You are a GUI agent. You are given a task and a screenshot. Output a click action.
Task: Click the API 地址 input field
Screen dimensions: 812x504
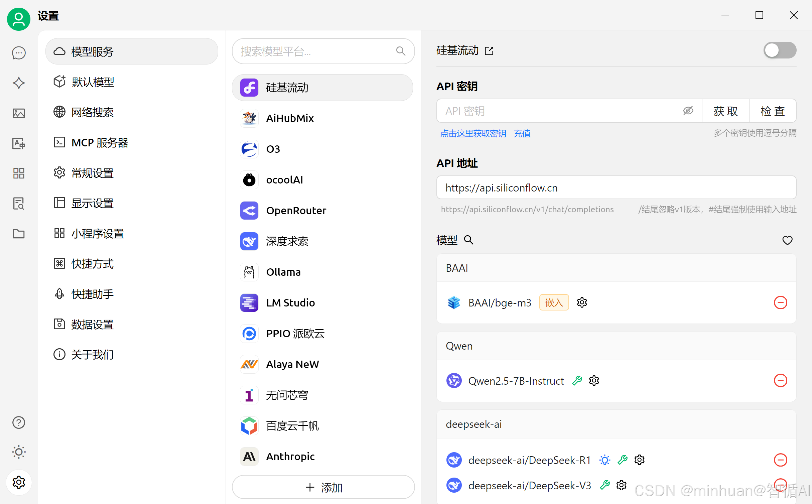pyautogui.click(x=616, y=188)
